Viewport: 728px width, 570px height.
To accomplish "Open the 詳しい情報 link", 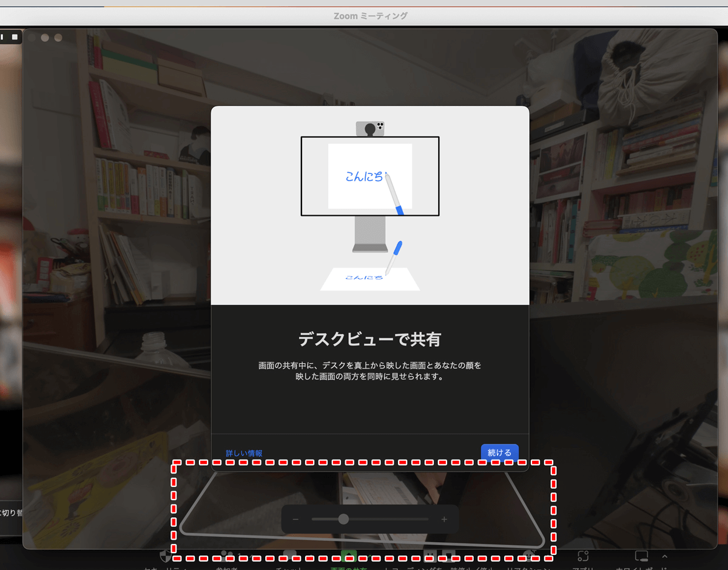I will 244,453.
